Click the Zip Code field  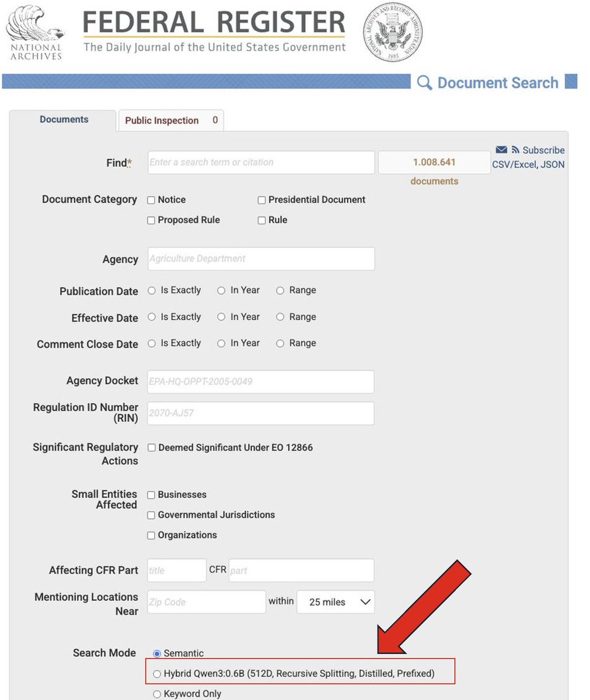click(207, 602)
